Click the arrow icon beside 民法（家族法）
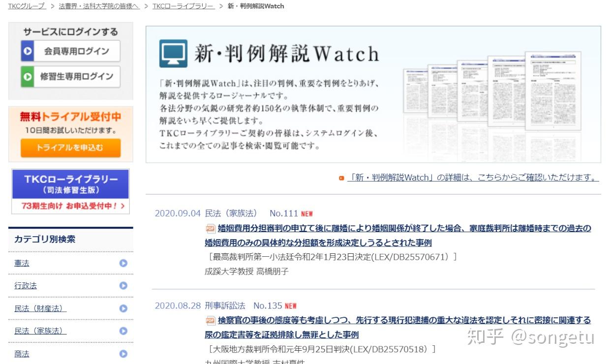 coord(123,331)
